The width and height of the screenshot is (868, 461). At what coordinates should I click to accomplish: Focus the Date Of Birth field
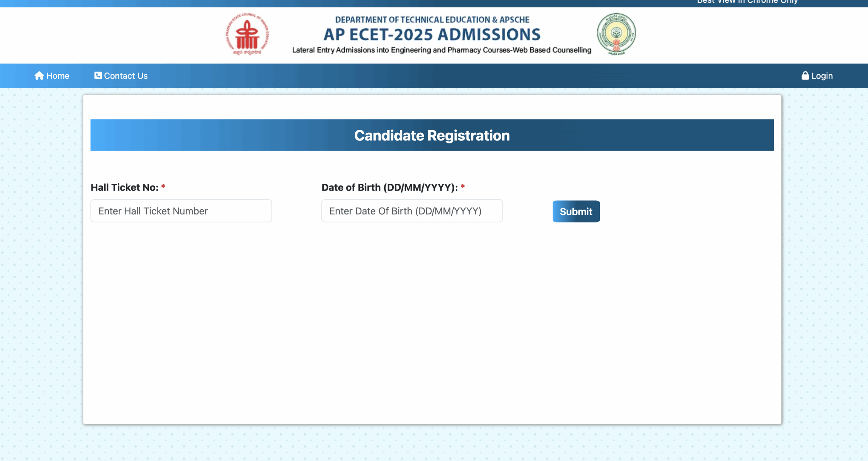(x=412, y=211)
